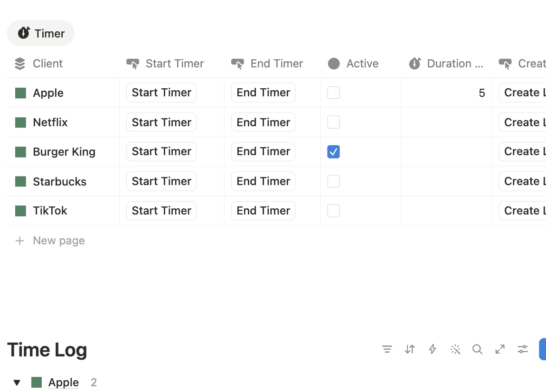The width and height of the screenshot is (546, 392).
Task: Click the Duration column stopwatch icon
Action: [415, 64]
